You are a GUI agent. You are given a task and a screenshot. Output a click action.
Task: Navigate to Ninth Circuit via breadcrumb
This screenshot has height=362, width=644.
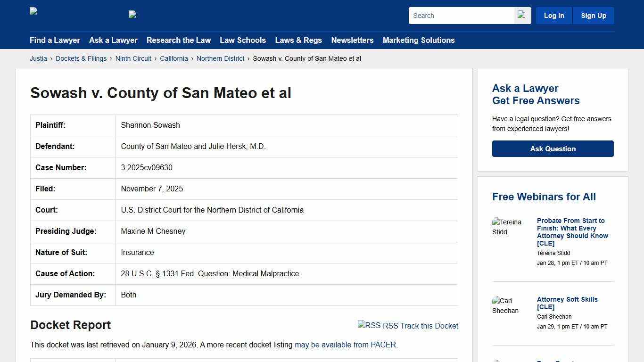133,58
